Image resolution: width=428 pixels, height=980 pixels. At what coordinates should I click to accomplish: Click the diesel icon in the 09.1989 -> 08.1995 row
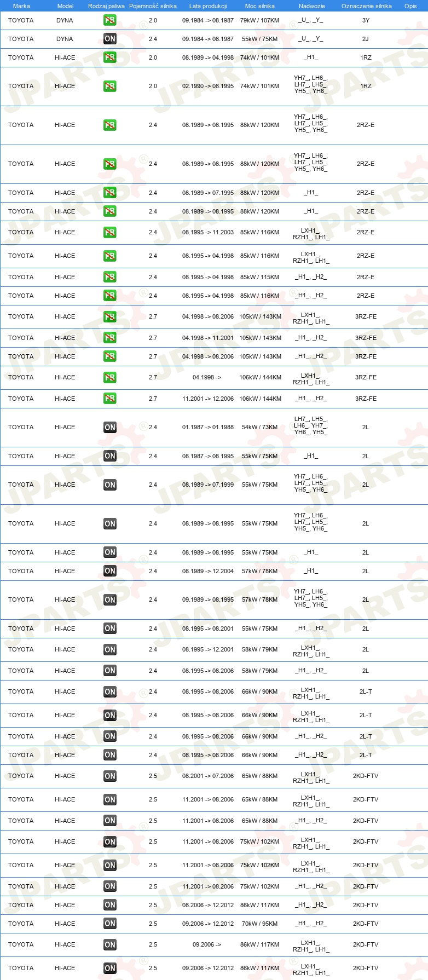pyautogui.click(x=110, y=599)
